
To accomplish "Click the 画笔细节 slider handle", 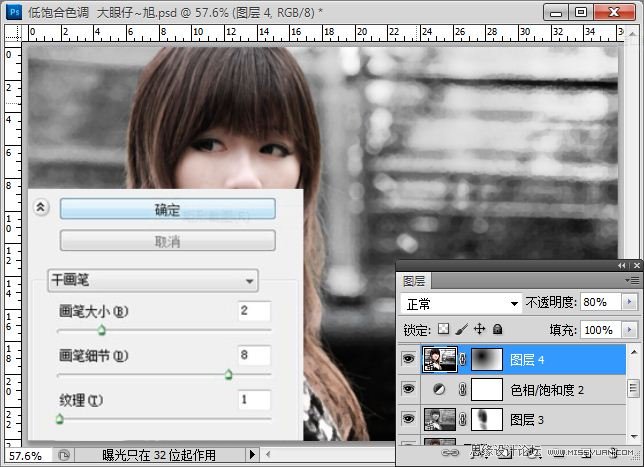I will click(x=228, y=374).
